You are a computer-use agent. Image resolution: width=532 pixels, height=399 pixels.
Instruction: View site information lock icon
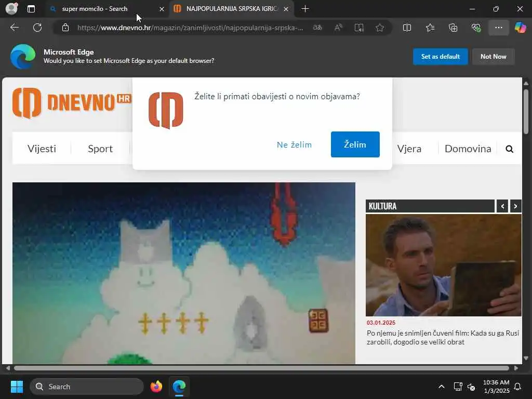[65, 28]
